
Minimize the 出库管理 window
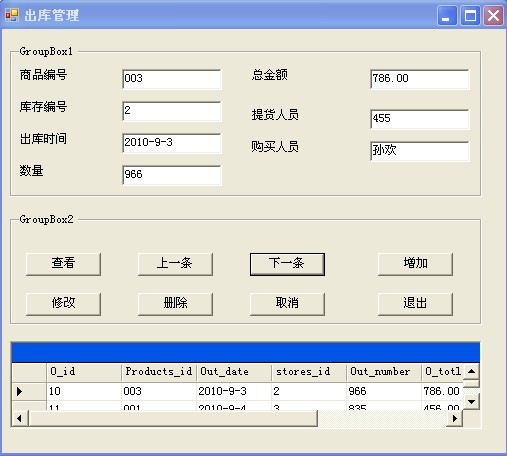point(447,15)
